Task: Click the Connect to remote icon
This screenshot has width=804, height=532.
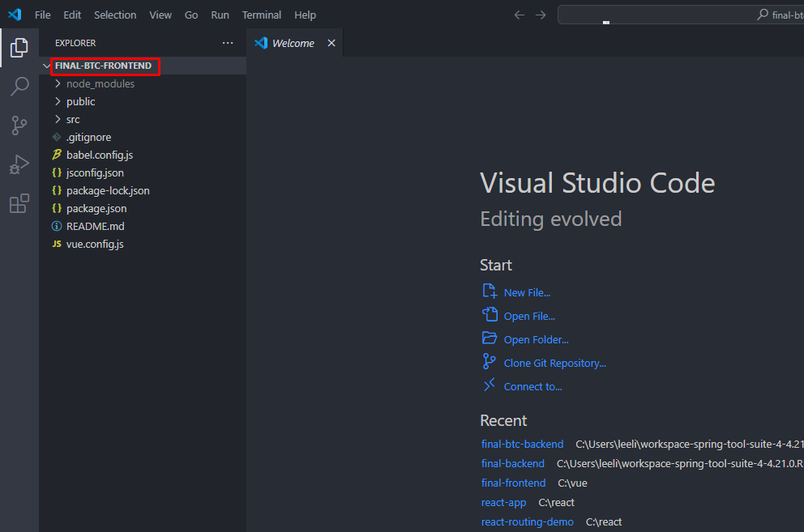Action: click(x=490, y=385)
